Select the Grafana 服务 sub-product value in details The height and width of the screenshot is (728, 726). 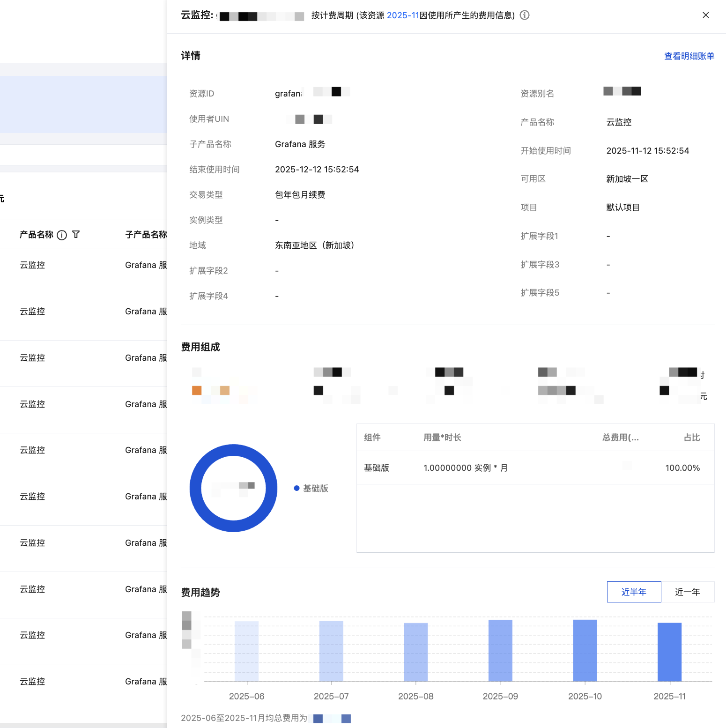click(300, 144)
